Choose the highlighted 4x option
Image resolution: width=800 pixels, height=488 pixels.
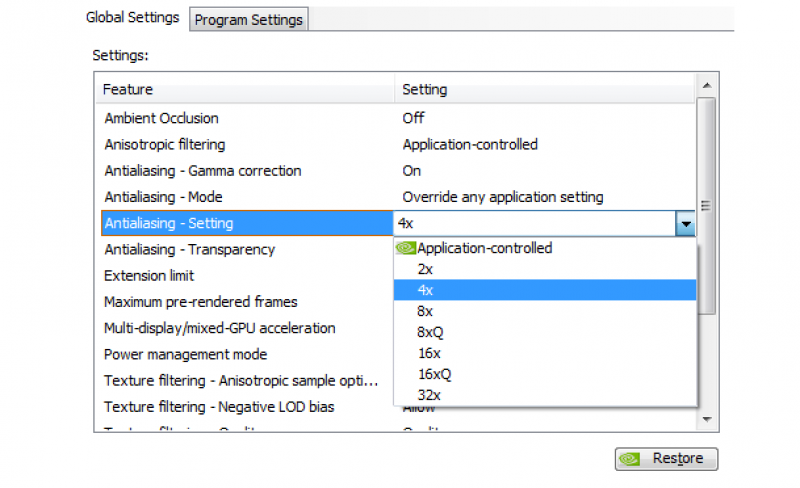426,290
